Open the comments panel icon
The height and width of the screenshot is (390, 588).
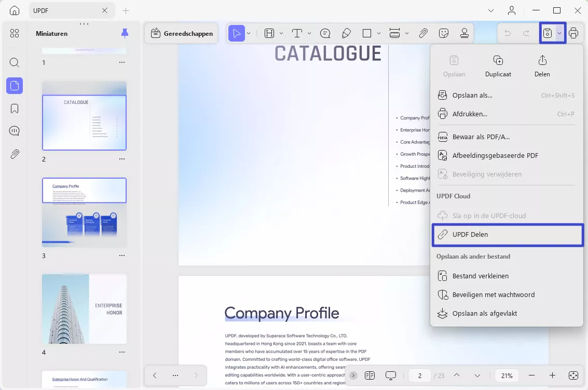click(x=14, y=131)
